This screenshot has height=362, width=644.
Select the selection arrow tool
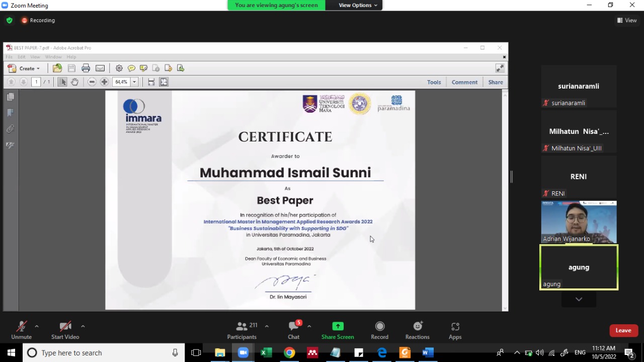pyautogui.click(x=62, y=82)
